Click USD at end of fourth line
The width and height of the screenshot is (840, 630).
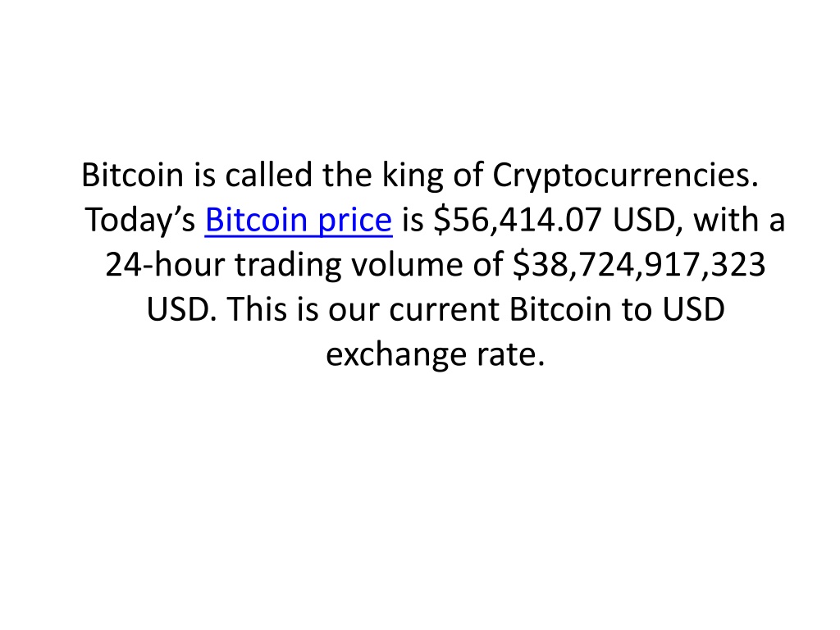[694, 309]
